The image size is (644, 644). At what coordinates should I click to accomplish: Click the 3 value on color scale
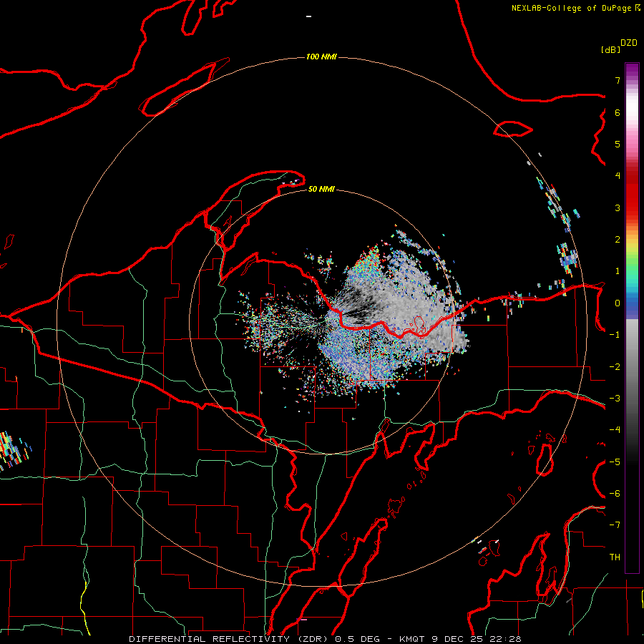[618, 208]
